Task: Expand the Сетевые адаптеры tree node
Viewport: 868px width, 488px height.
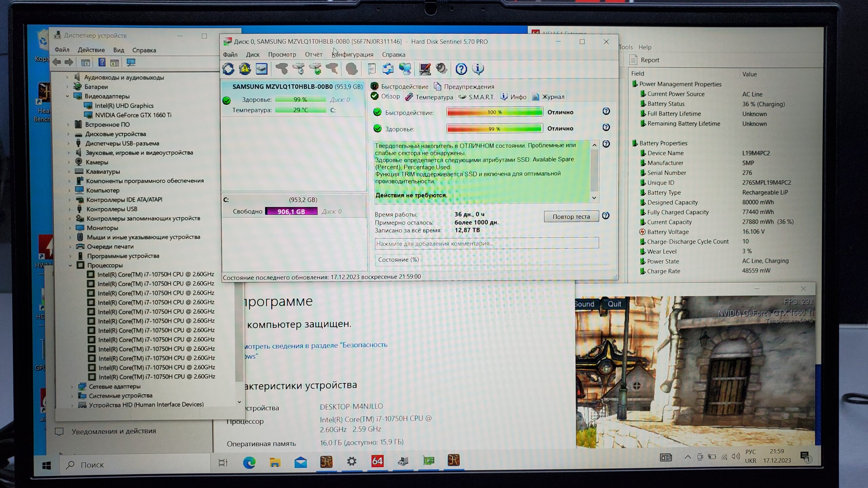Action: click(72, 386)
